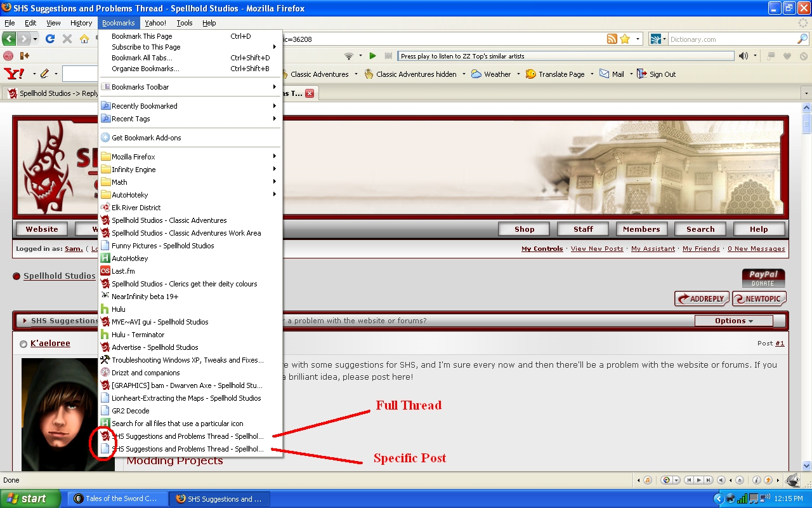Open Drizzt and companions bookmark

[x=190, y=373]
